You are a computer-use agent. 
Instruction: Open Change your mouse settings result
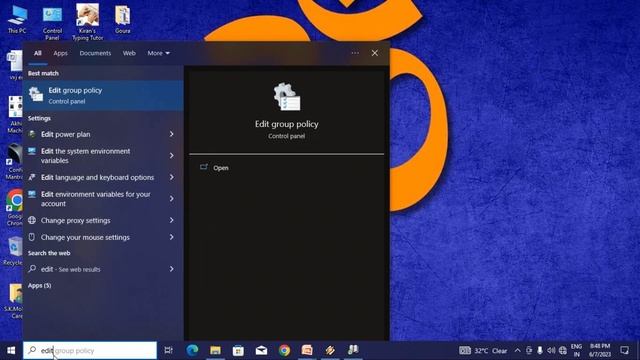[85, 237]
